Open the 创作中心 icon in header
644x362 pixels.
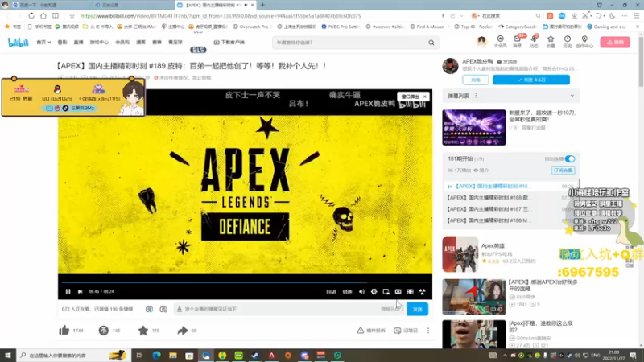tap(584, 42)
